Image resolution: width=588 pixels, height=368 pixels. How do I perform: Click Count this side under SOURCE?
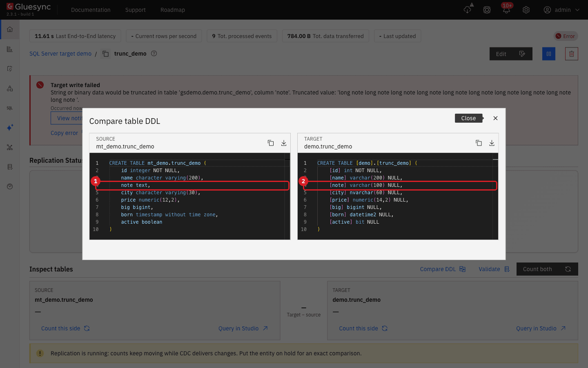pos(60,328)
